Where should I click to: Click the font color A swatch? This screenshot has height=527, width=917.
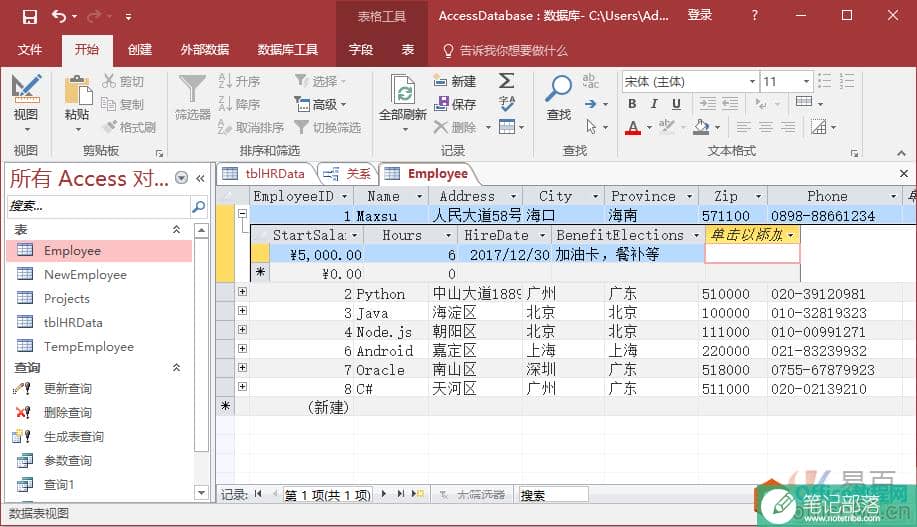(633, 127)
